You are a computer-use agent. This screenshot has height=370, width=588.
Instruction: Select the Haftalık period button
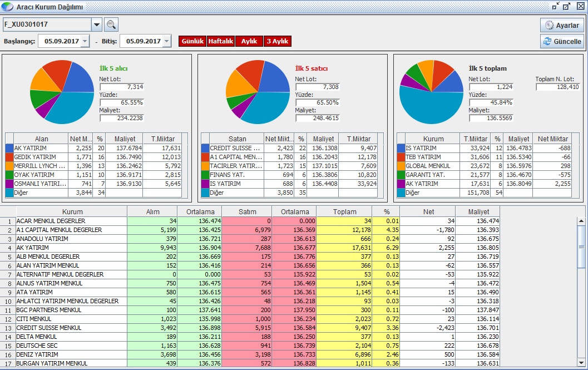coord(221,41)
